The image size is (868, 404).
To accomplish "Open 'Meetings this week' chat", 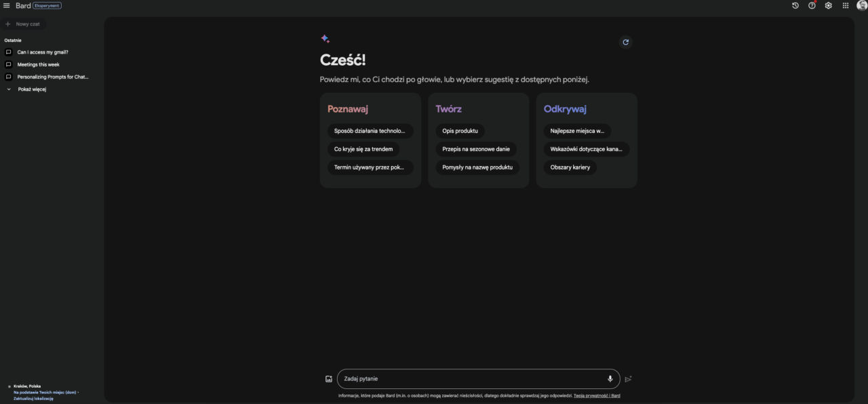I will [x=38, y=64].
